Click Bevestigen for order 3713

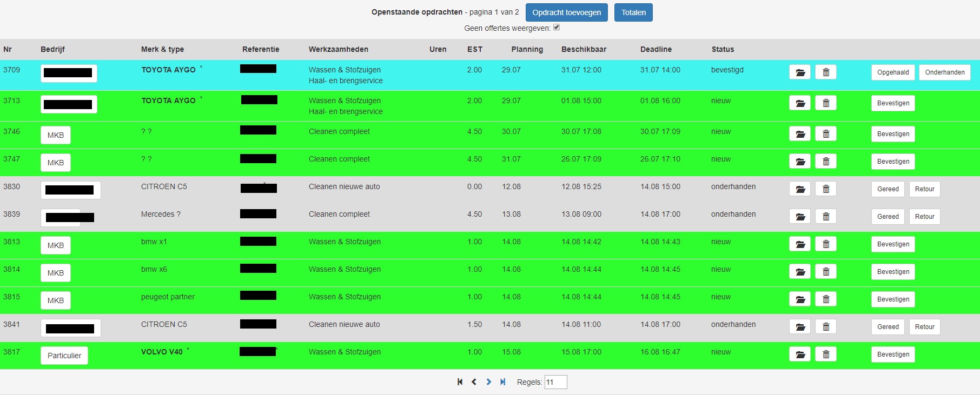893,103
